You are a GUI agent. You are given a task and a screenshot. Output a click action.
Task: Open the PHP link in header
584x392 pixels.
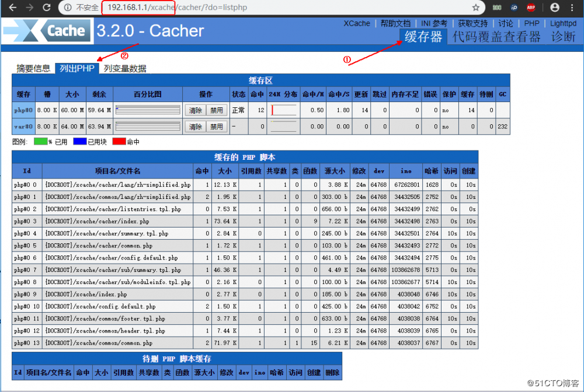click(531, 23)
